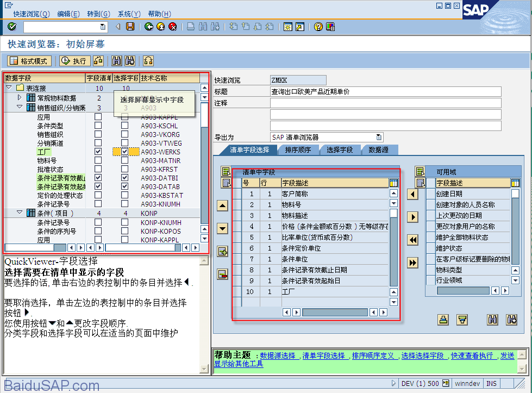The width and height of the screenshot is (532, 393).
Task: Check the list field box for 物料号
Action: pyautogui.click(x=98, y=160)
